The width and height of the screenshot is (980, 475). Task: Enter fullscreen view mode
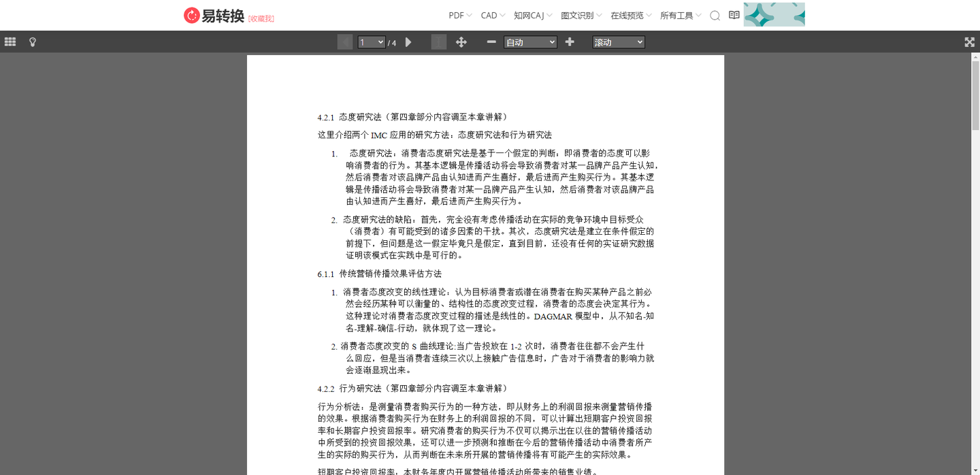(969, 42)
